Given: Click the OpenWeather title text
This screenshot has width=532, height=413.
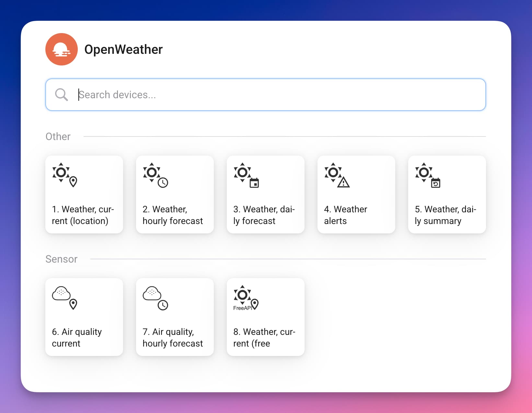Looking at the screenshot, I should 123,49.
